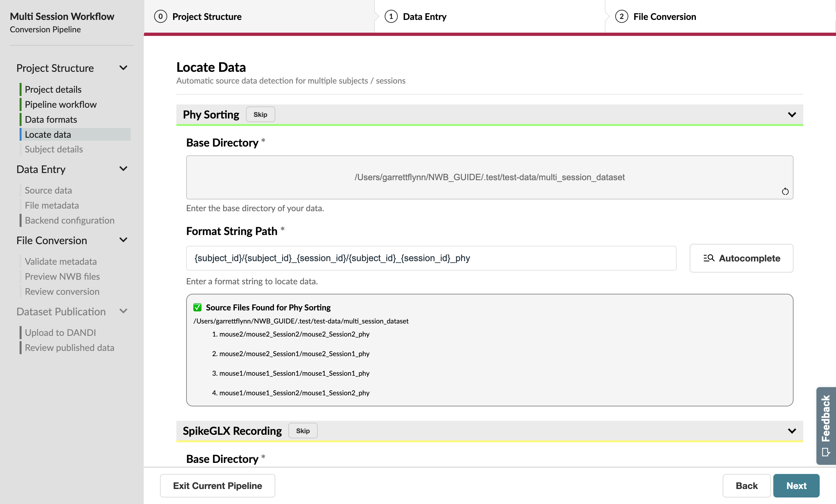
Task: Click the Base Directory path box
Action: [490, 177]
